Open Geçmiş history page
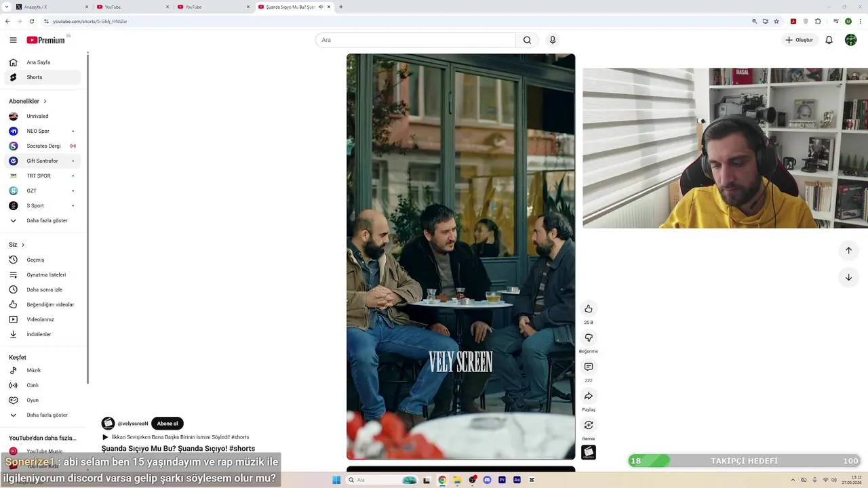The width and height of the screenshot is (868, 488). pos(43,260)
